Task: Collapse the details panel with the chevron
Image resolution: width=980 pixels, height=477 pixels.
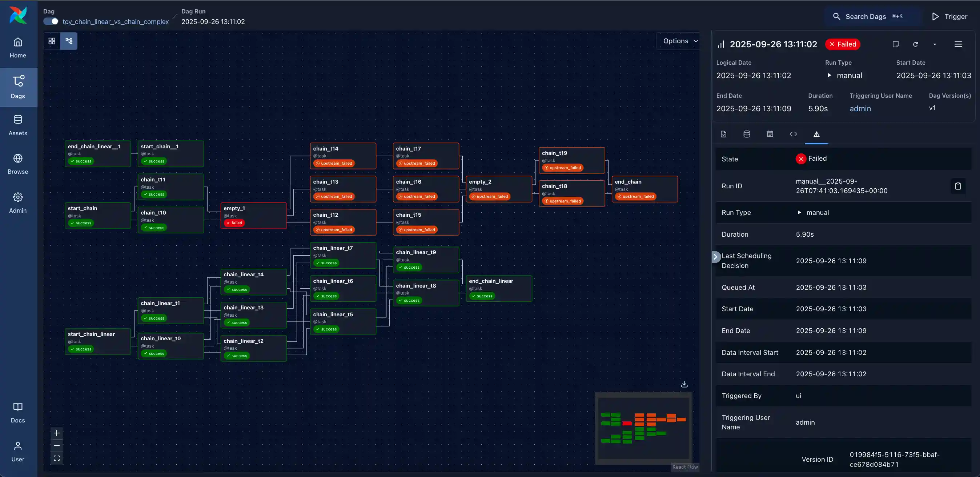Action: (x=716, y=256)
